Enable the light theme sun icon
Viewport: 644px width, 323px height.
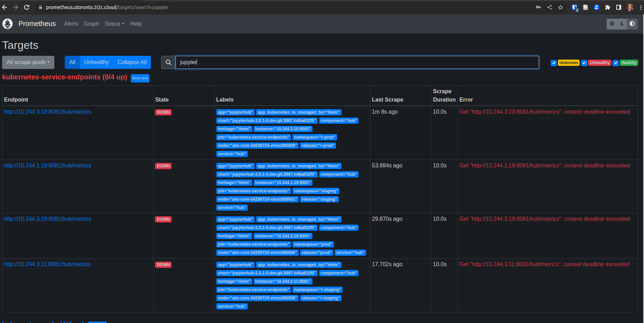pyautogui.click(x=612, y=24)
